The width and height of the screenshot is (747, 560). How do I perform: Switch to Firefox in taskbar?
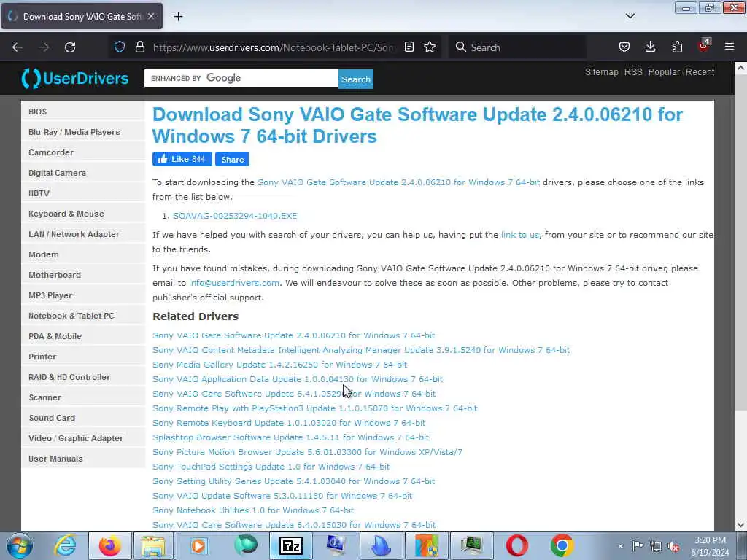[110, 545]
